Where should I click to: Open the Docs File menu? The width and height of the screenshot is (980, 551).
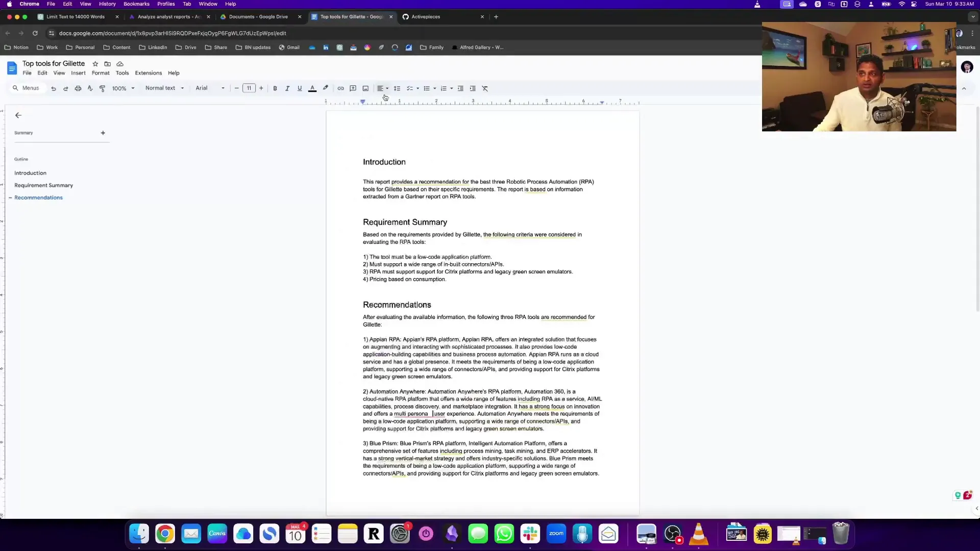click(x=27, y=73)
